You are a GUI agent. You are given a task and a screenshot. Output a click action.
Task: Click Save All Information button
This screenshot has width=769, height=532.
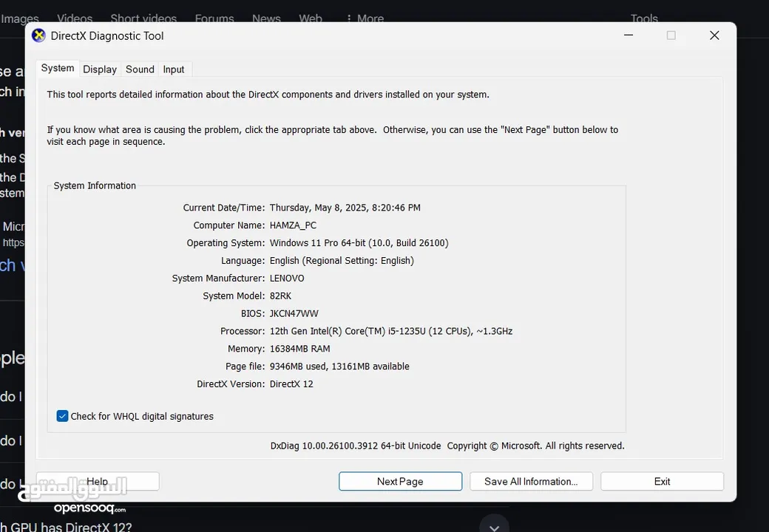pyautogui.click(x=531, y=482)
